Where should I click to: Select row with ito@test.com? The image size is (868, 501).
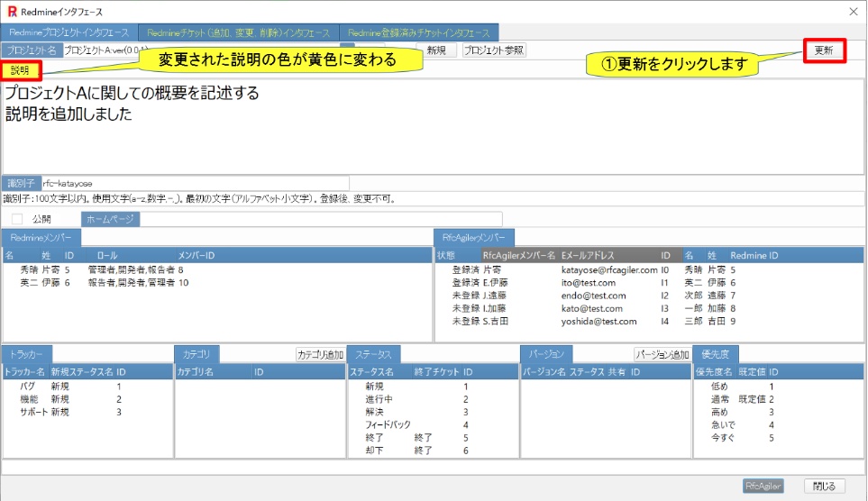(649, 282)
